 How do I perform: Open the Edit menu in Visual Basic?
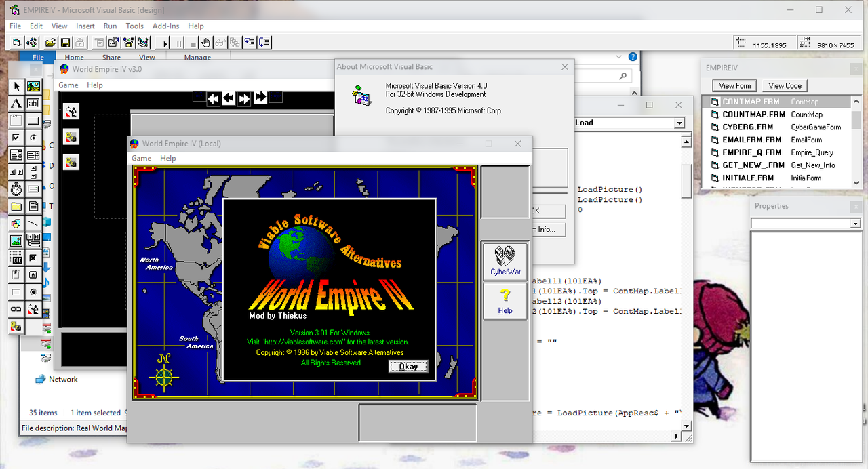click(x=36, y=26)
